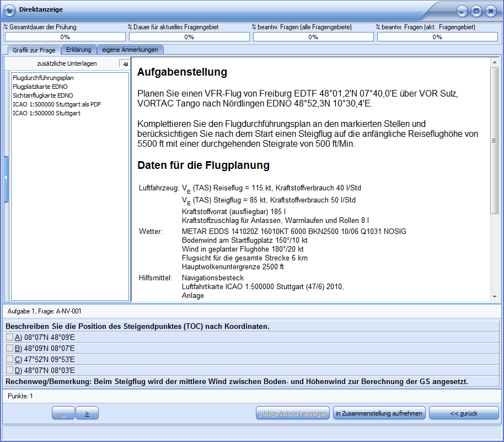The height and width of the screenshot is (442, 504).
Task: Click the Daten für die Flugplanung heading
Action: [x=203, y=166]
